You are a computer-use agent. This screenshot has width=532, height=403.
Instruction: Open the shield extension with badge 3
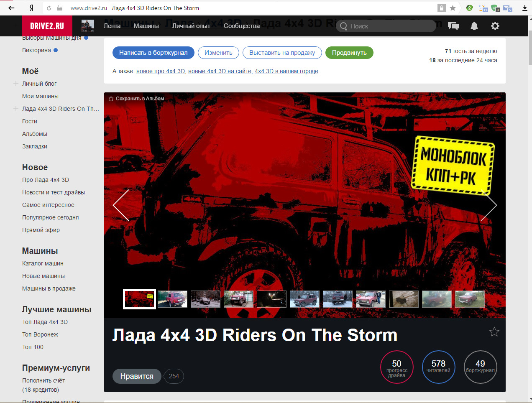click(x=495, y=8)
